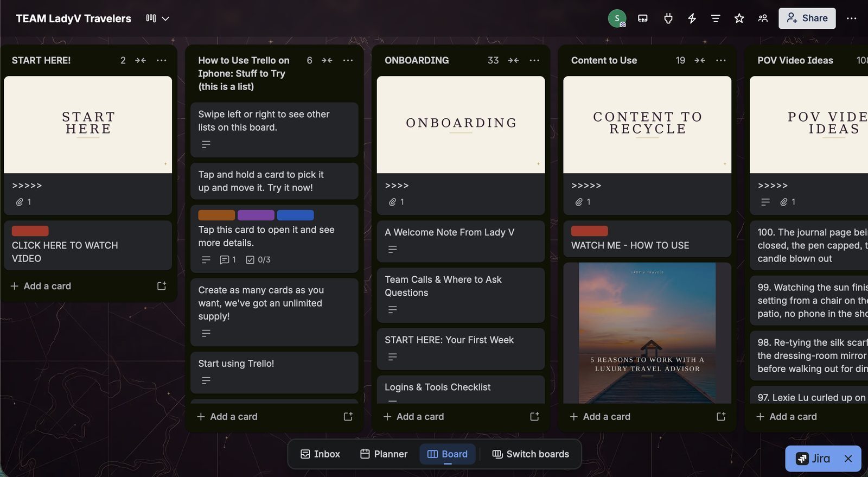The width and height of the screenshot is (868, 477).
Task: Click the Share button
Action: coord(807,18)
